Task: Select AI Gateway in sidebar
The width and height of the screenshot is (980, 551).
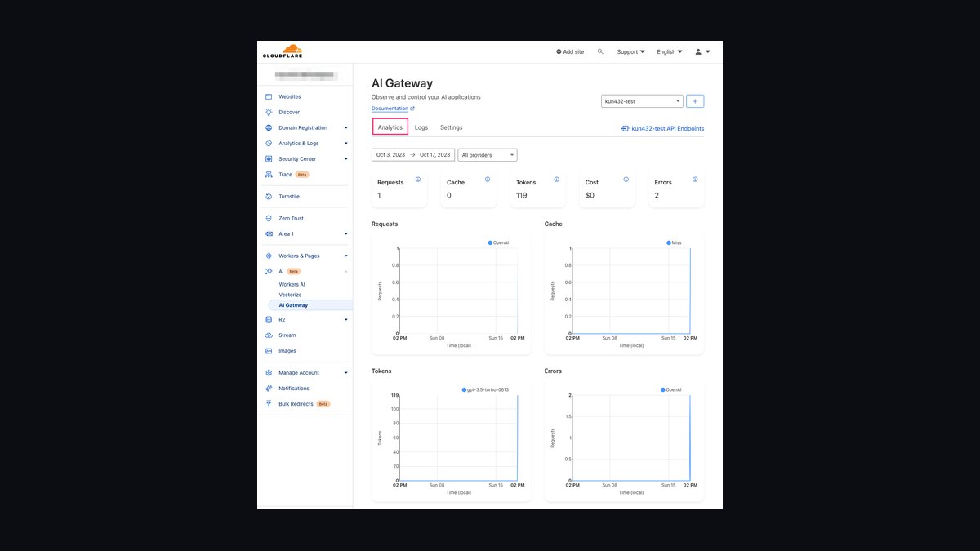Action: tap(310, 305)
